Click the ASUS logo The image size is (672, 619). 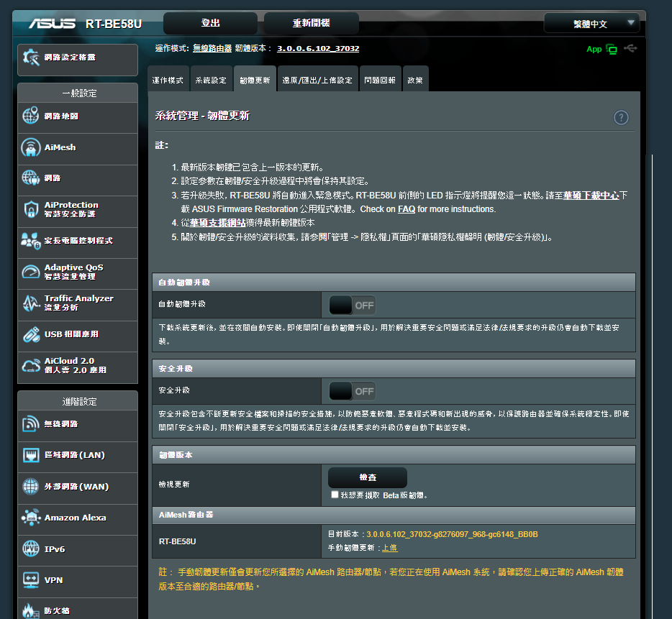point(53,24)
